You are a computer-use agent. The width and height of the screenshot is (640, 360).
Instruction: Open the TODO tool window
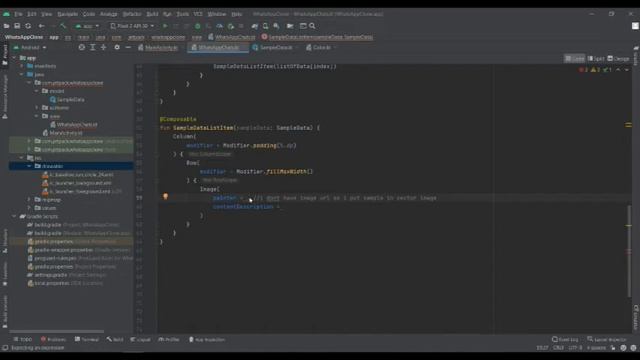click(23, 339)
